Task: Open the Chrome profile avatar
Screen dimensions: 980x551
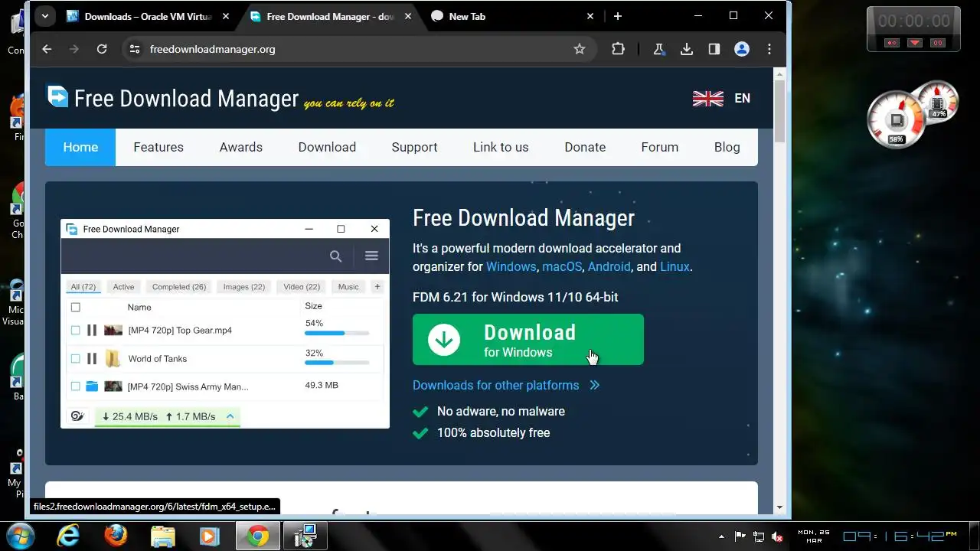Action: [x=742, y=49]
